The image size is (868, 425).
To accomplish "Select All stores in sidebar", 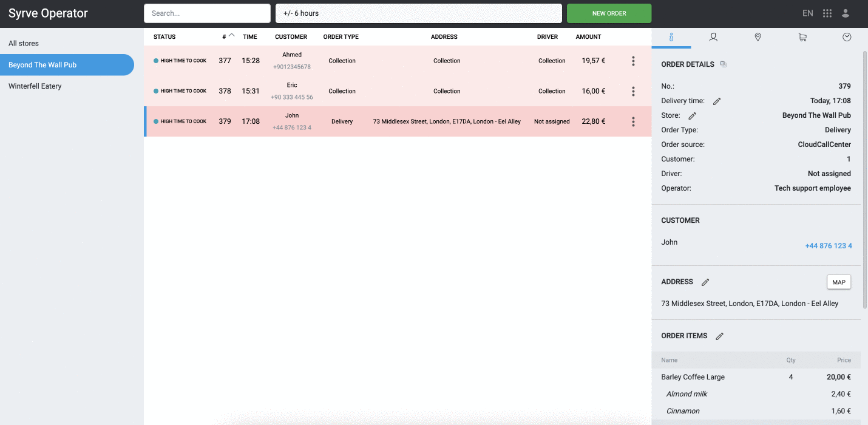I will (24, 44).
